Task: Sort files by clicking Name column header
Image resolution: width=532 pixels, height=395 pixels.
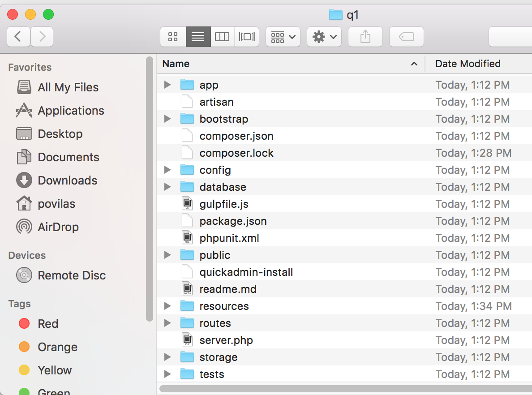Action: pos(176,64)
